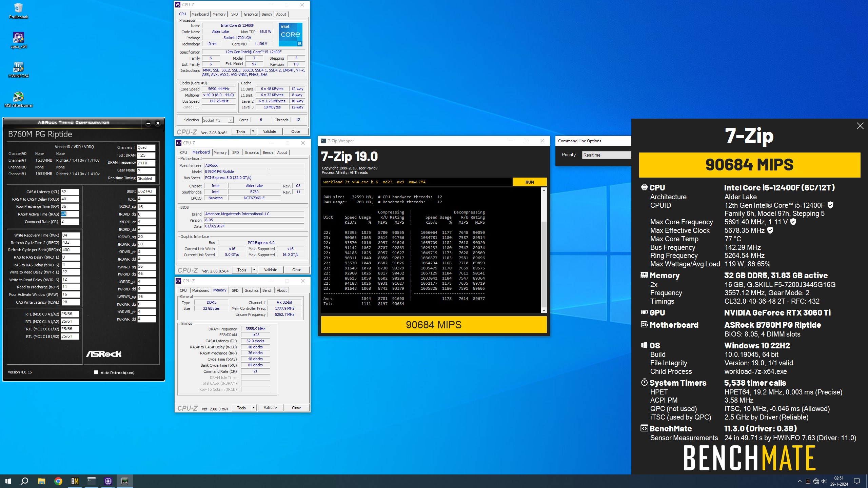Open the Tools dropdown arrow in the top CPU-Z window

pyautogui.click(x=253, y=131)
